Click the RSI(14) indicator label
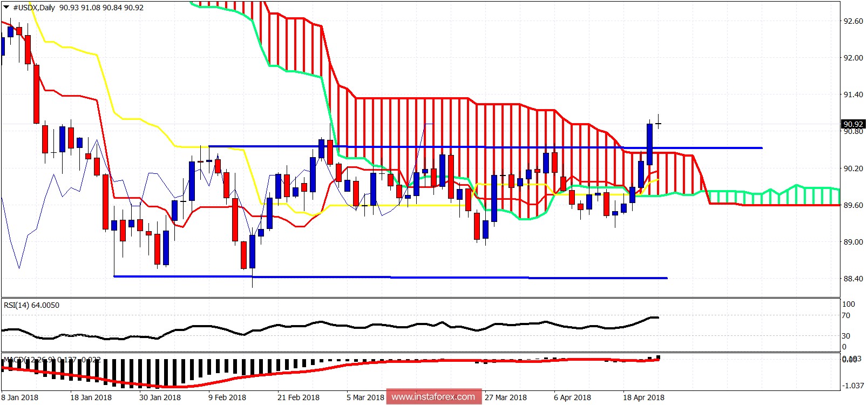 pos(31,305)
